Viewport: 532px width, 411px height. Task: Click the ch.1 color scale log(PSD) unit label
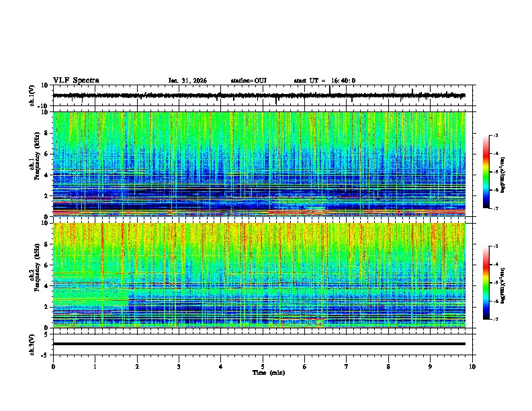[503, 175]
